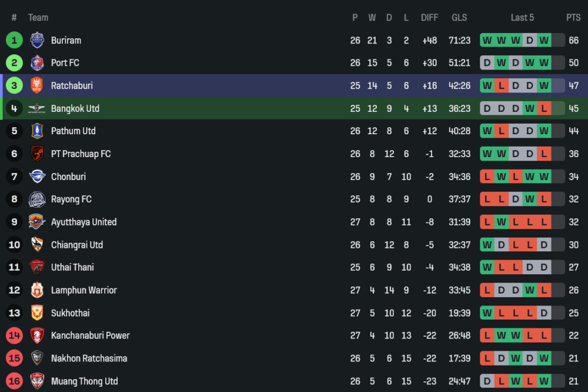Click the GLS column header

pyautogui.click(x=459, y=18)
